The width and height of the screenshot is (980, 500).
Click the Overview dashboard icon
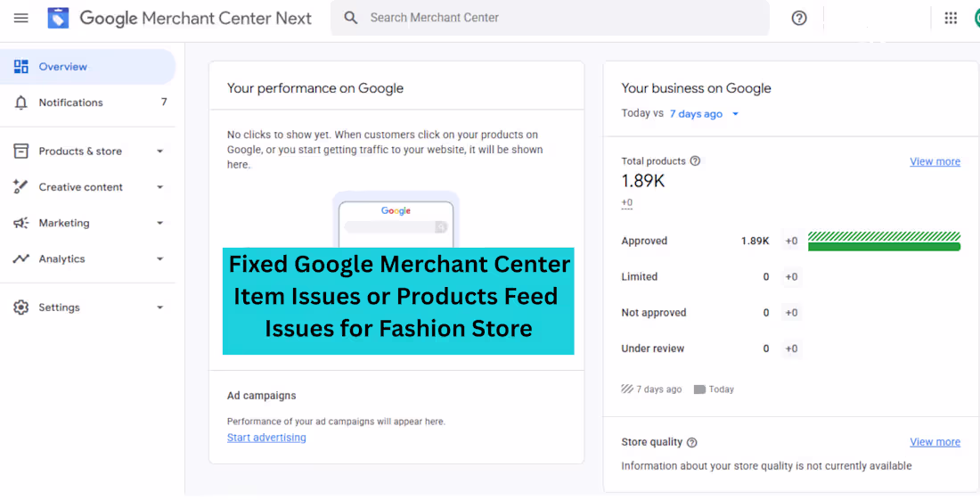click(x=21, y=67)
